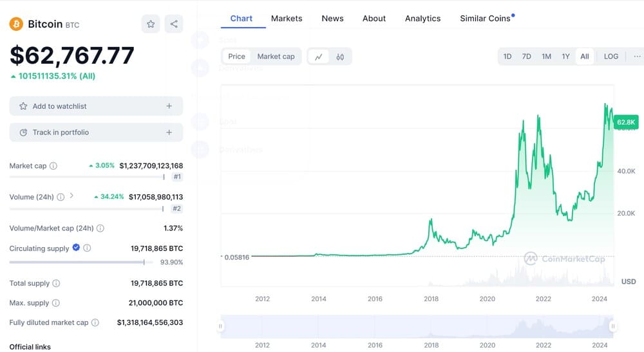Click the right timeline range handle
644x352 pixels.
pyautogui.click(x=613, y=326)
